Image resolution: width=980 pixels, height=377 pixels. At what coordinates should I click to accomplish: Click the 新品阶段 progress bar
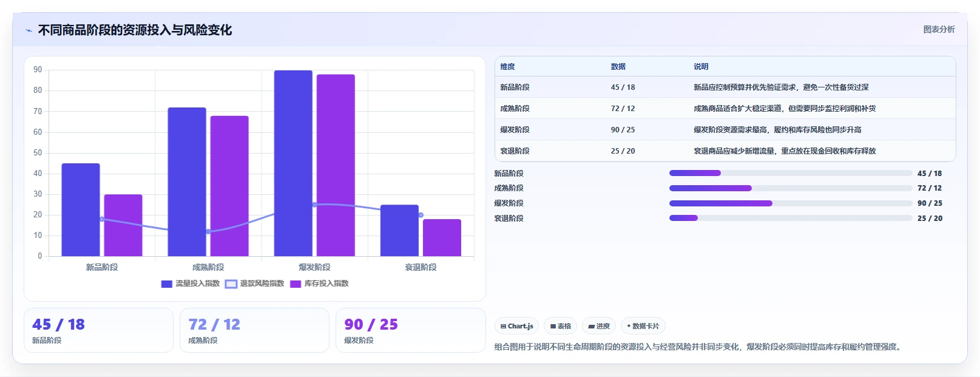tap(790, 173)
